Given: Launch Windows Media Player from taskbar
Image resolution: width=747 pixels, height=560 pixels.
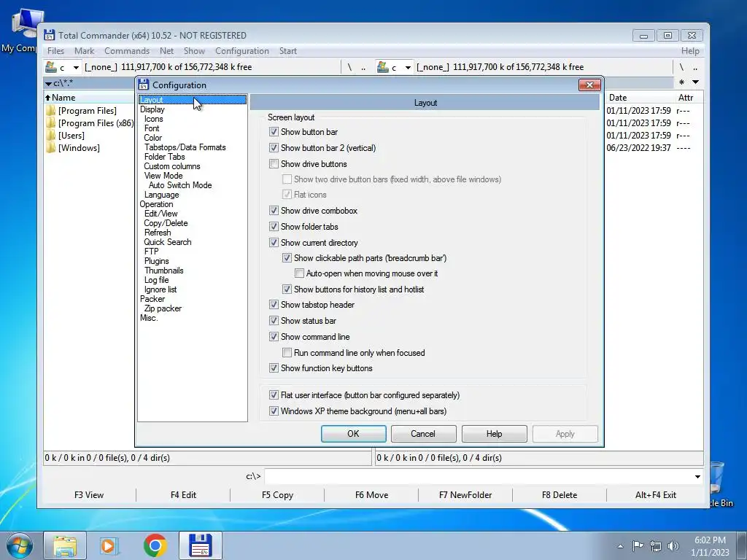Looking at the screenshot, I should pos(109,545).
